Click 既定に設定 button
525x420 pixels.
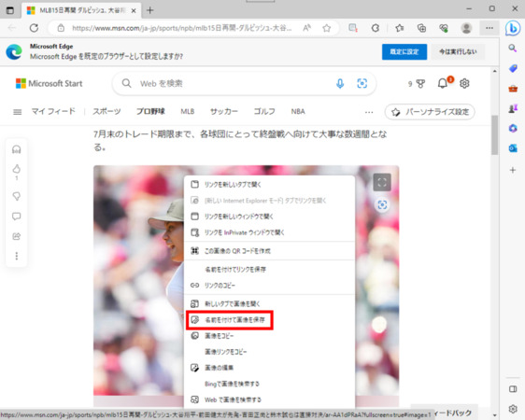(404, 52)
